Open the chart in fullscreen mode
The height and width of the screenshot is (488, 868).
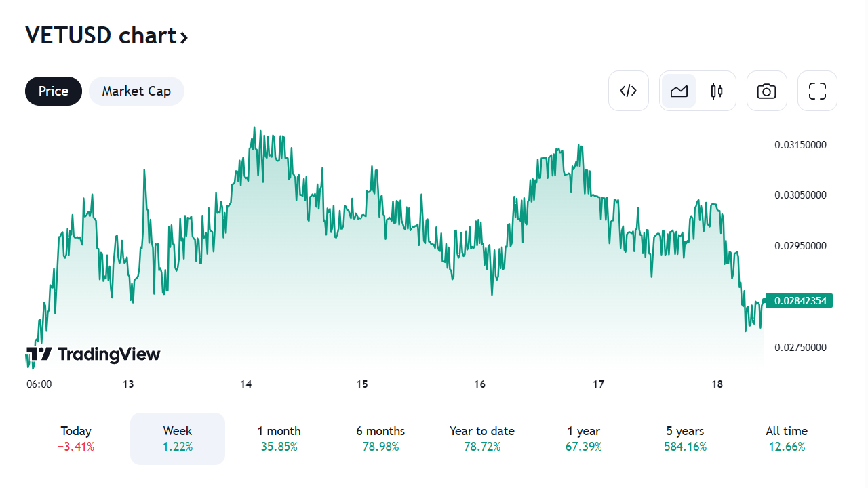click(x=817, y=91)
